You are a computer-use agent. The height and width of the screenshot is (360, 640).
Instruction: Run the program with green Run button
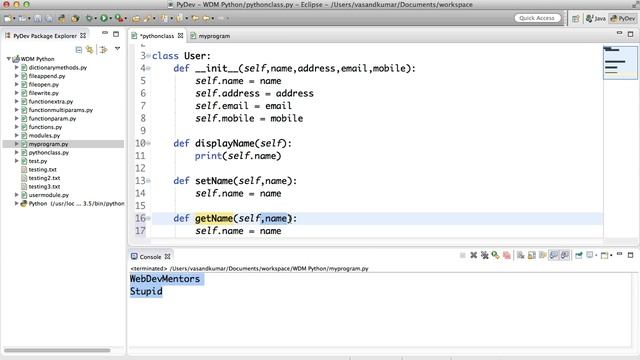pyautogui.click(x=104, y=18)
